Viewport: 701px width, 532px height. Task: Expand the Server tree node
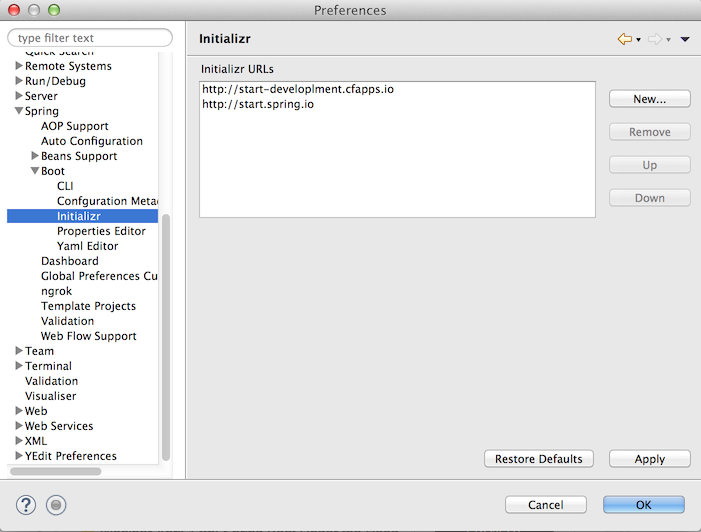coord(19,96)
